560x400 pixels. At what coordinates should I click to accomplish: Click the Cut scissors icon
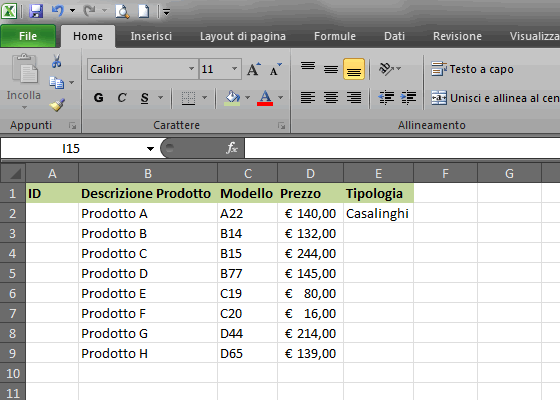56,61
